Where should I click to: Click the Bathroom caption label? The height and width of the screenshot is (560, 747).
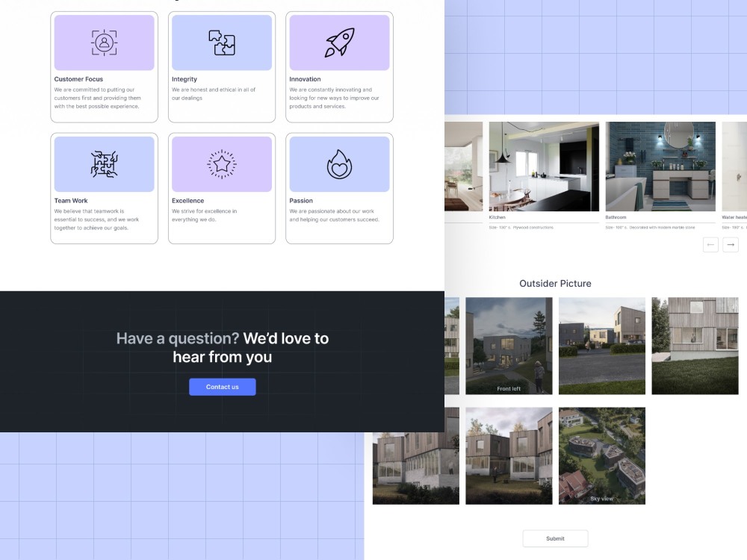(x=616, y=217)
